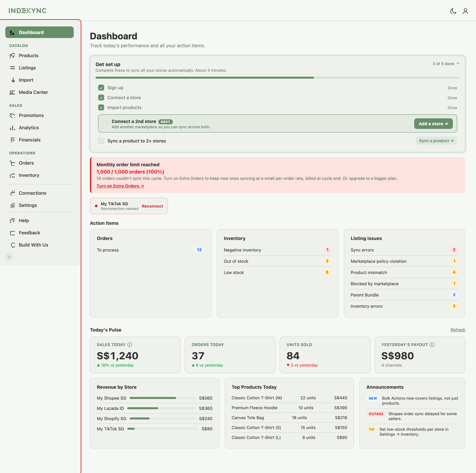Click the Listings sidebar icon
This screenshot has width=476, height=473.
[12, 68]
